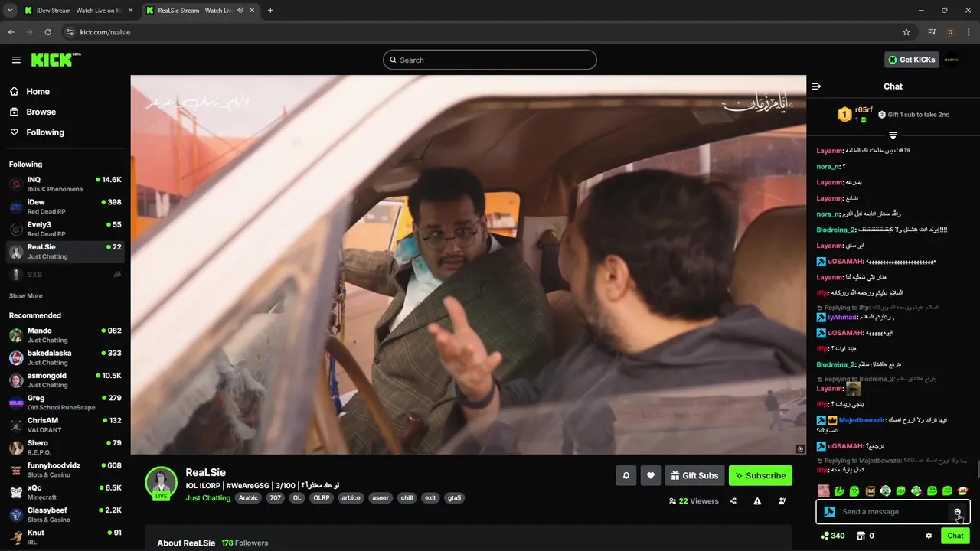
Task: Click the share stream icon
Action: point(733,501)
